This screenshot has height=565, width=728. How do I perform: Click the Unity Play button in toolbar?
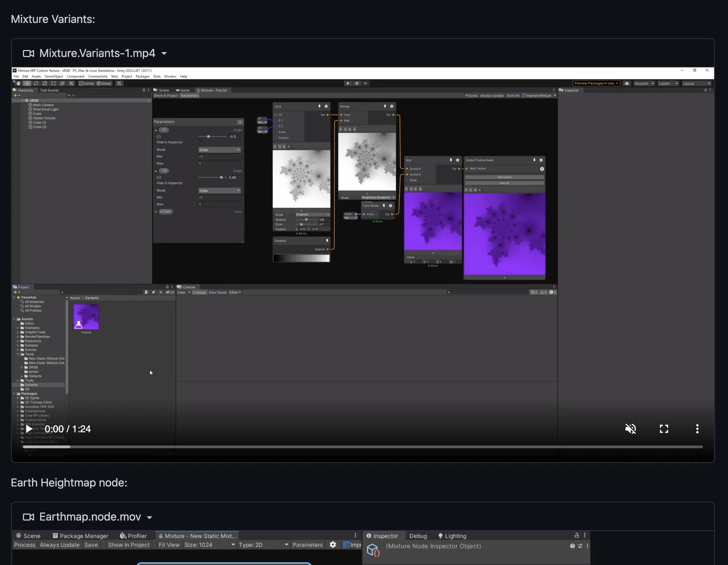[348, 83]
